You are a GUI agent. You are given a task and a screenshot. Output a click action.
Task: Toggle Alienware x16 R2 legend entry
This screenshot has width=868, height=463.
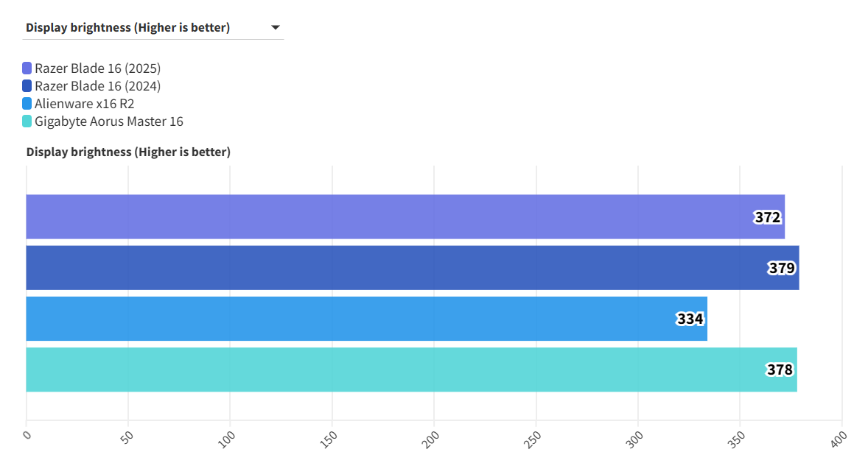[x=84, y=104]
